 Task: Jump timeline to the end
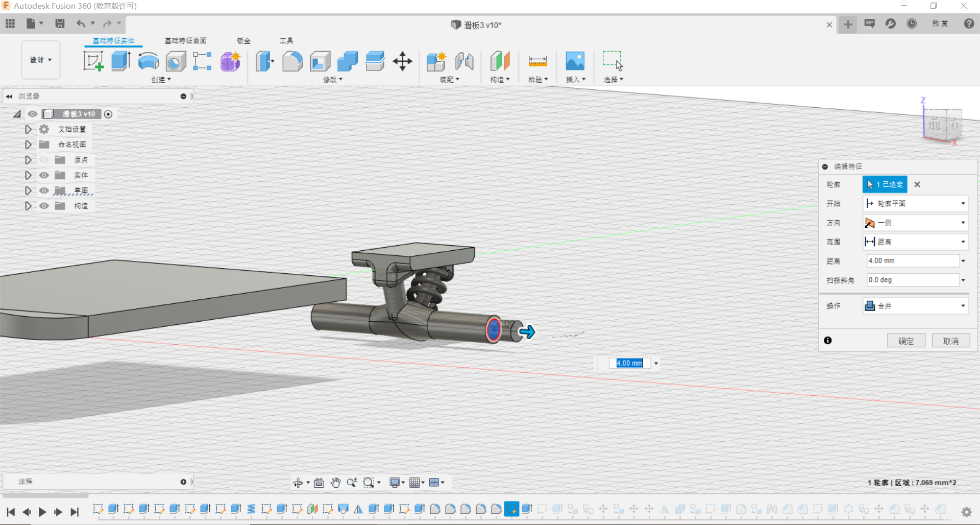[x=75, y=512]
